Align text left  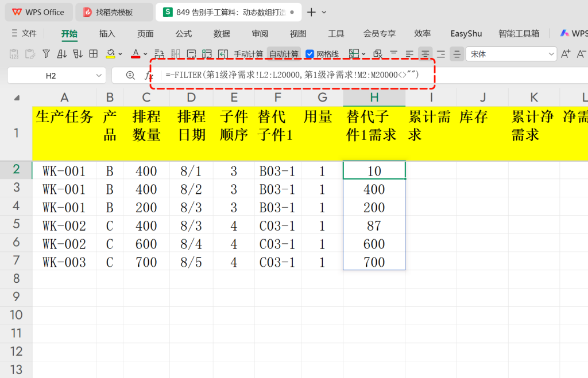click(409, 54)
